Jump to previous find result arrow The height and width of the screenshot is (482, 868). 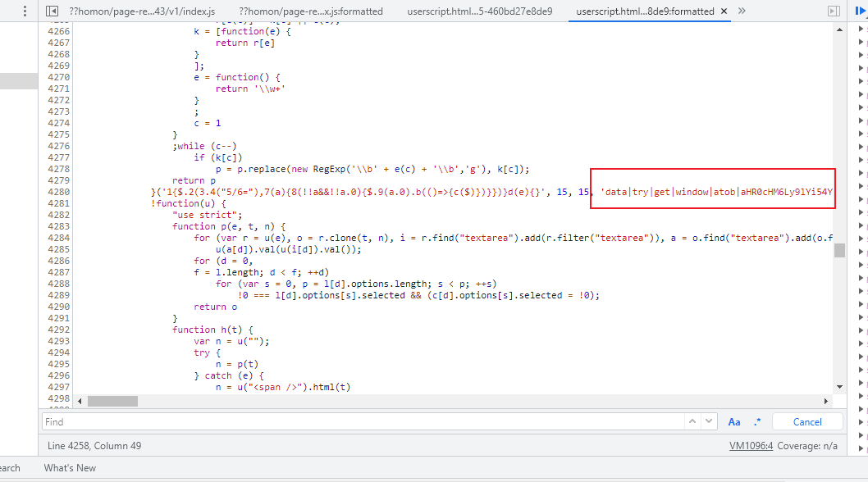pos(693,421)
